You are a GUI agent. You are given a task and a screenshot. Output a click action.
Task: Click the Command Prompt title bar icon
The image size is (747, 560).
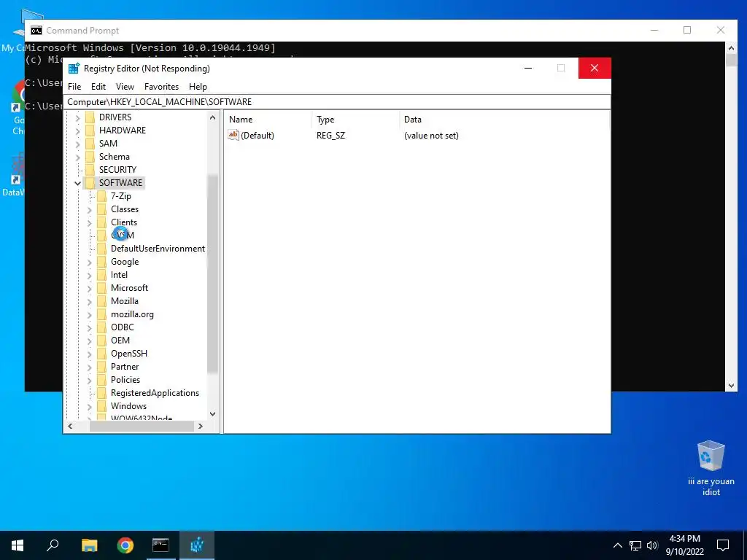click(x=36, y=31)
